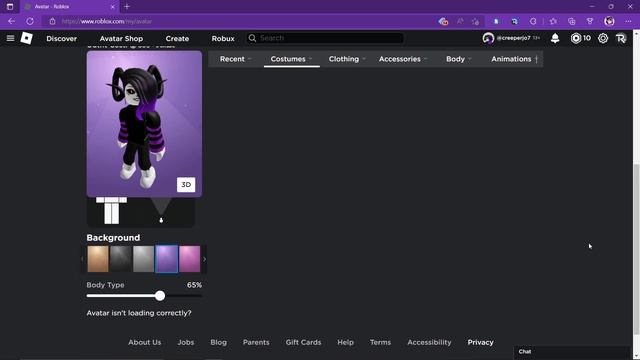Click the blue document extension icon
The image size is (640, 360).
pos(496,21)
